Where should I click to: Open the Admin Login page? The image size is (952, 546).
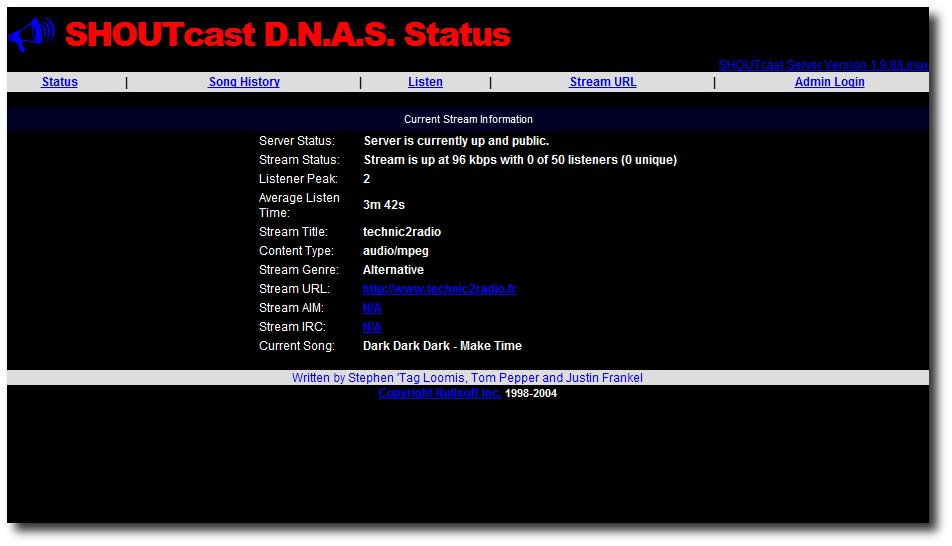point(829,82)
